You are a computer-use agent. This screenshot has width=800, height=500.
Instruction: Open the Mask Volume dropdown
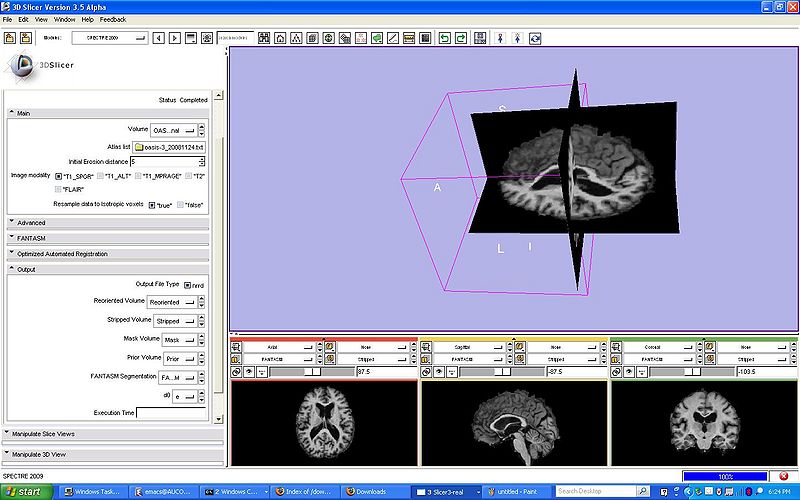pos(180,340)
